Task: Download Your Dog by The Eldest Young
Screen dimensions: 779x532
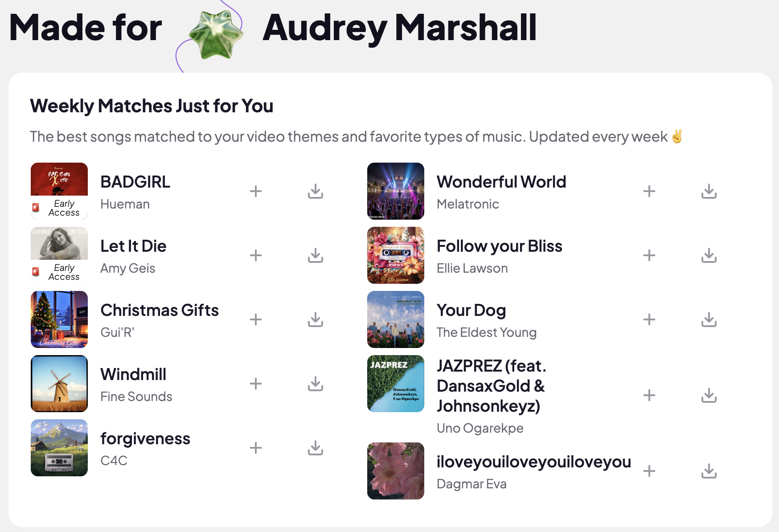Action: point(709,320)
